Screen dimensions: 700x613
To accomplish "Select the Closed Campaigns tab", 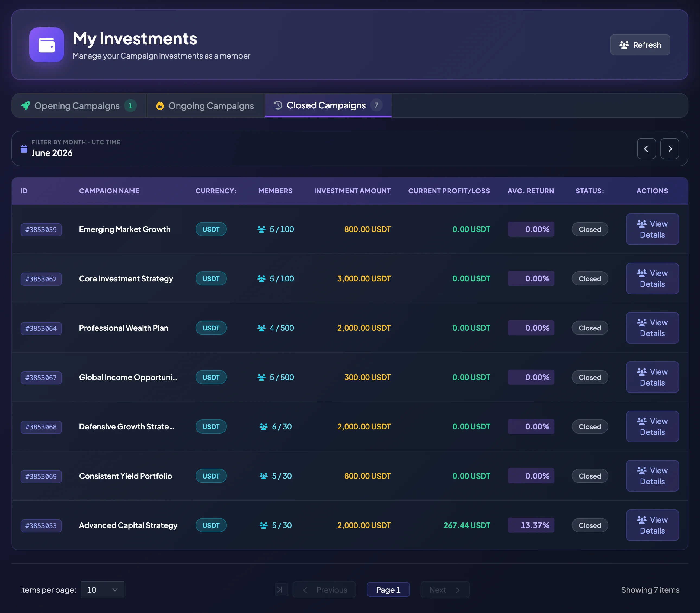I will (x=328, y=105).
